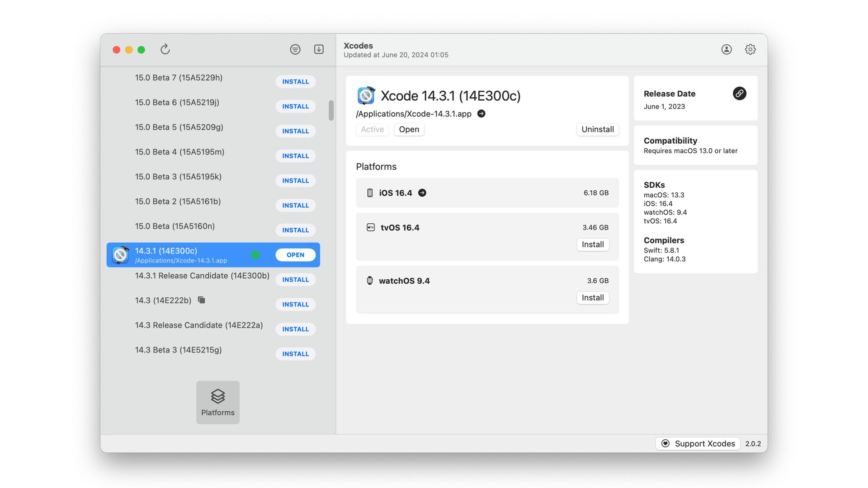The height and width of the screenshot is (488, 868).
Task: Click the watch icon beside watchOS 9.4
Action: coord(370,281)
